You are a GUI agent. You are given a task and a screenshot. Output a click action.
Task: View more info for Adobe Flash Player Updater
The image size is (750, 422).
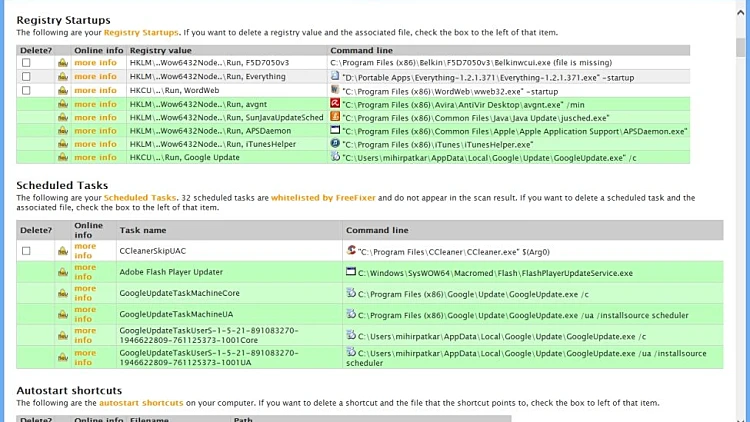coord(86,272)
